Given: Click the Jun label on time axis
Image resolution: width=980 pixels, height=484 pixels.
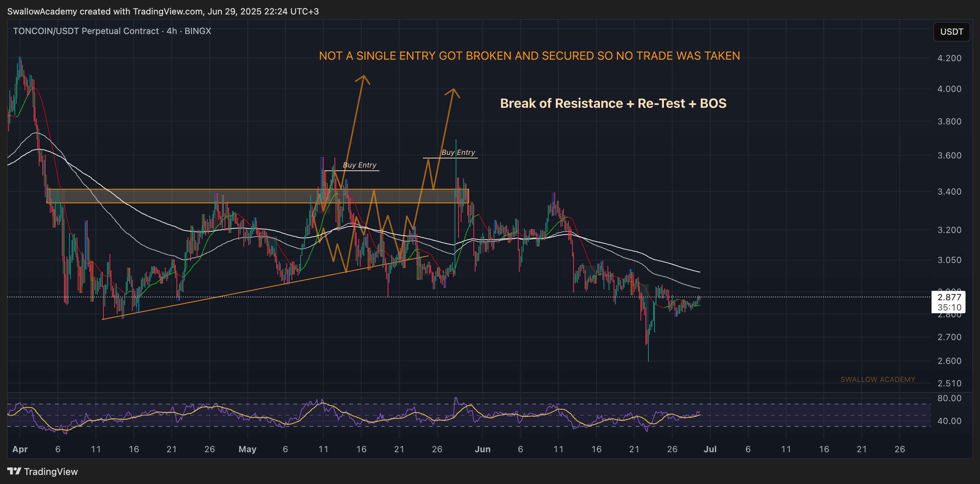Looking at the screenshot, I should 482,449.
